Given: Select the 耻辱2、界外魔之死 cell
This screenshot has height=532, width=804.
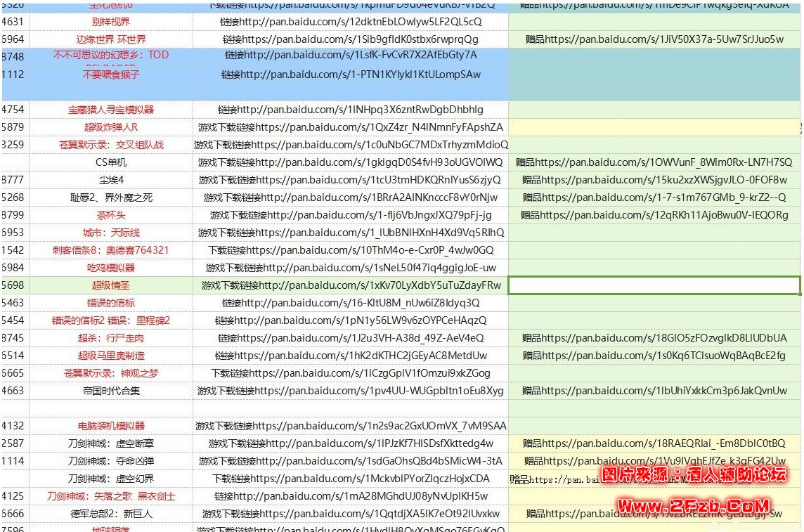Looking at the screenshot, I should 111,198.
